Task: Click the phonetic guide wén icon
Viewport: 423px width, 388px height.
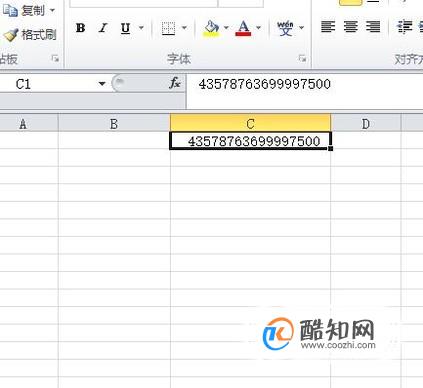Action: coord(286,28)
